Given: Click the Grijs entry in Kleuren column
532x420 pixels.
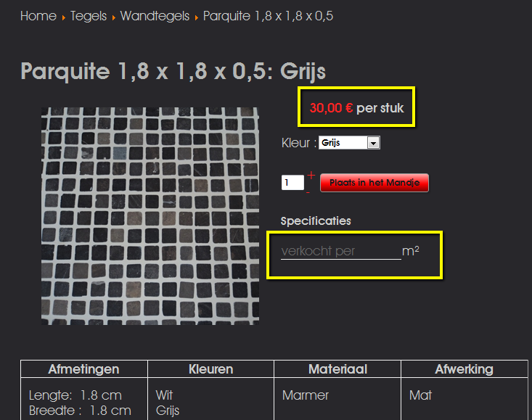Looking at the screenshot, I should tap(167, 411).
